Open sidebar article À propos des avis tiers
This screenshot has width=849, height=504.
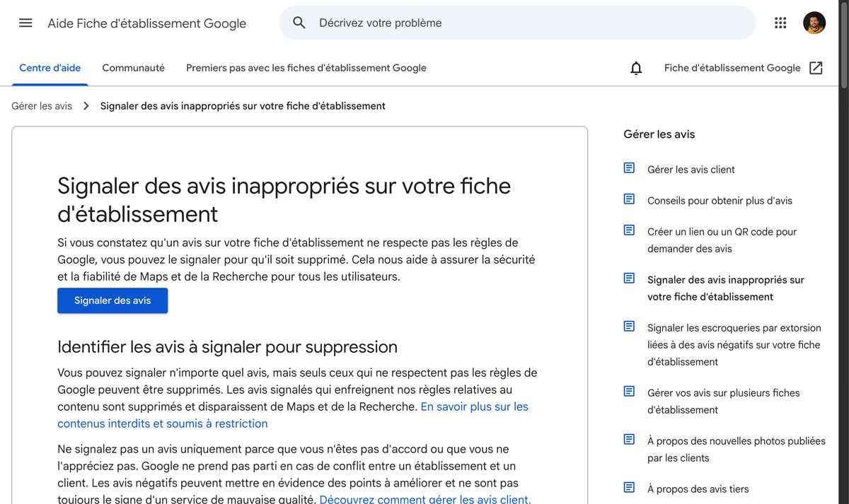click(698, 489)
